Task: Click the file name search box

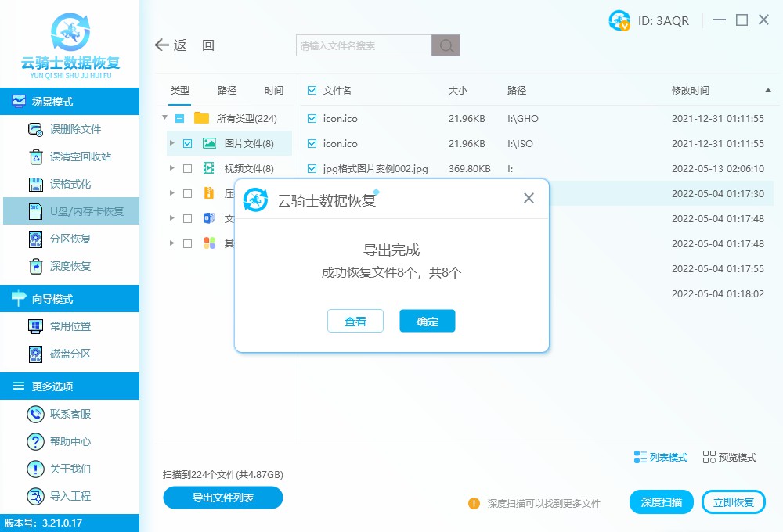Action: pyautogui.click(x=362, y=45)
